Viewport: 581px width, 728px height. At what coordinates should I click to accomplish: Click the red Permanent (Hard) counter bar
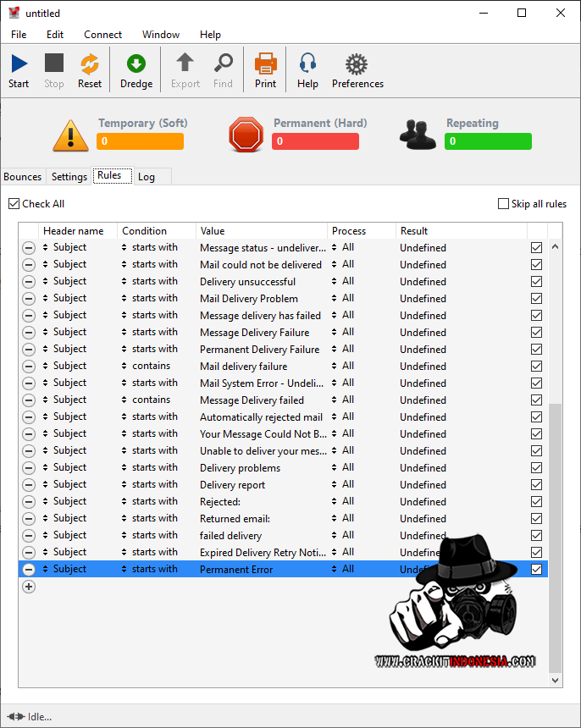315,141
